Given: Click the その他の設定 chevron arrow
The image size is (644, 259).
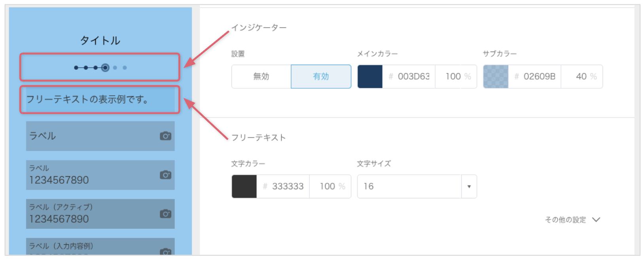Looking at the screenshot, I should click(596, 220).
